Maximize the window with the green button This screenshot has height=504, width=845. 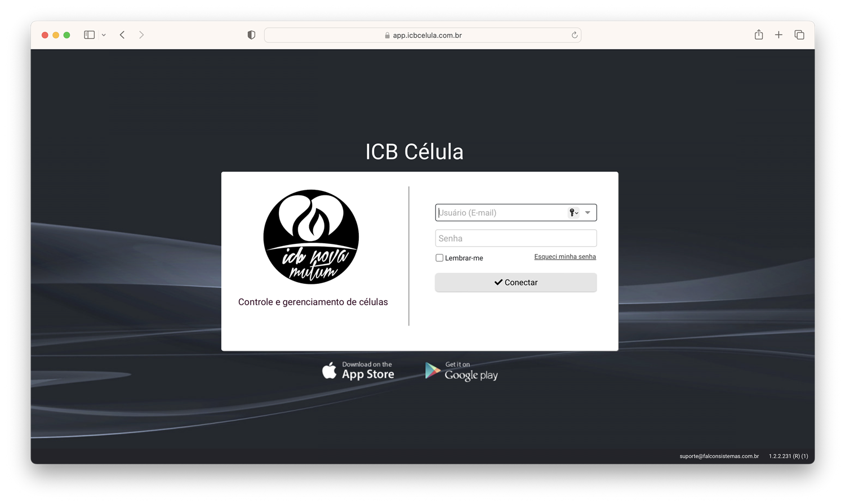(66, 35)
